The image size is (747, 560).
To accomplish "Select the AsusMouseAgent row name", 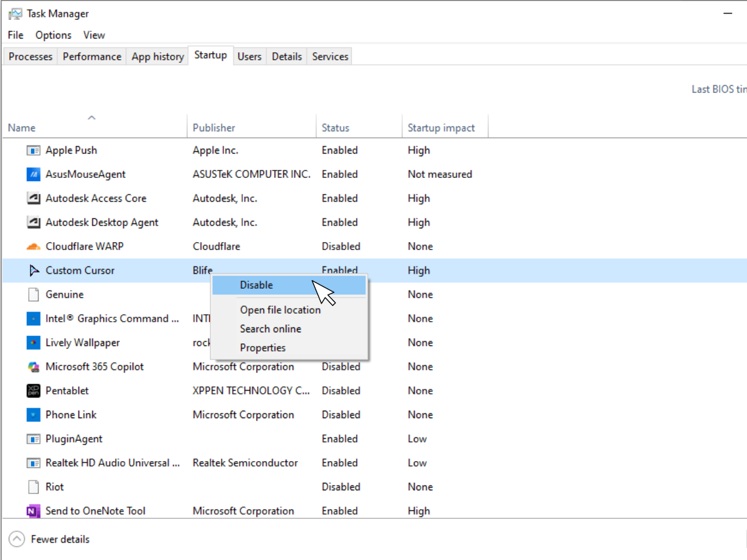I will pos(86,174).
